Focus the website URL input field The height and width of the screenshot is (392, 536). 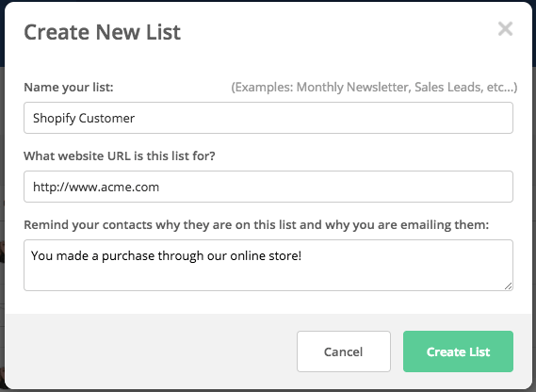click(x=268, y=187)
